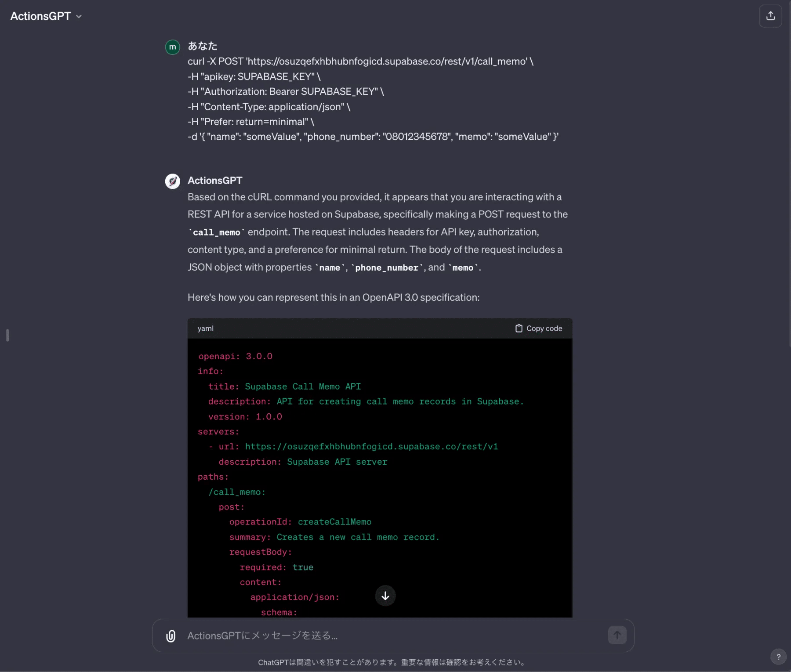Click the ActionsGPT compass avatar icon
The height and width of the screenshot is (672, 791).
[172, 181]
